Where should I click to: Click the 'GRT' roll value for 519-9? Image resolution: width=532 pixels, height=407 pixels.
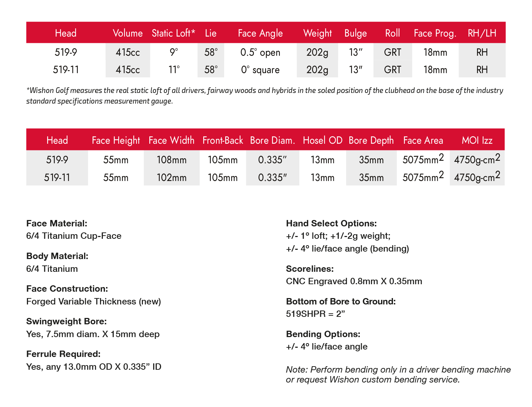tap(393, 52)
